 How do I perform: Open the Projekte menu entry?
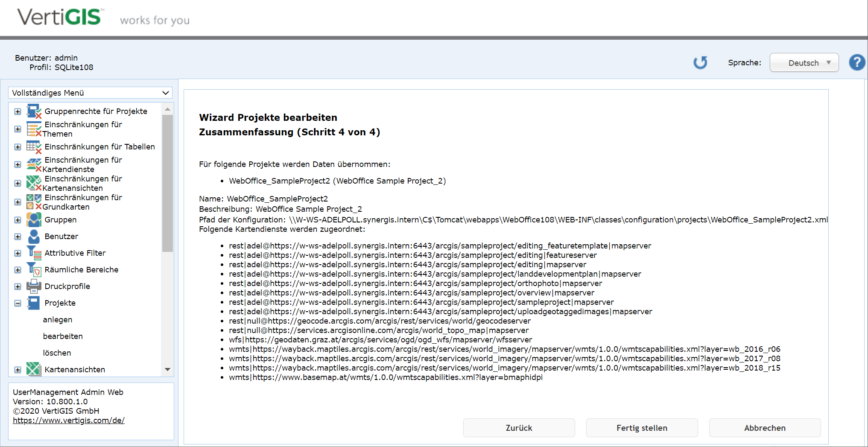click(60, 303)
